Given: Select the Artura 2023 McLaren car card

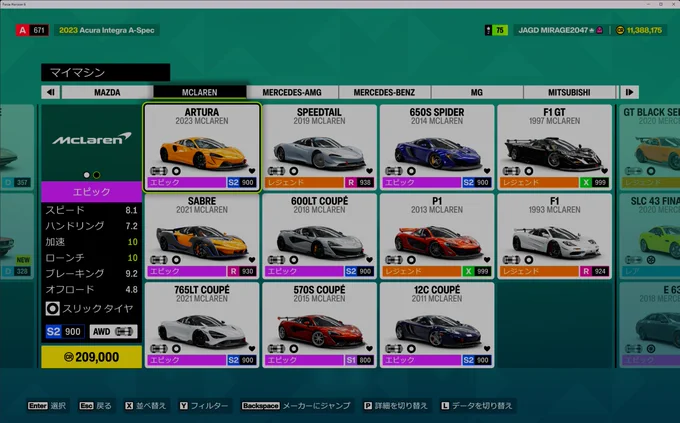Looking at the screenshot, I should point(202,147).
